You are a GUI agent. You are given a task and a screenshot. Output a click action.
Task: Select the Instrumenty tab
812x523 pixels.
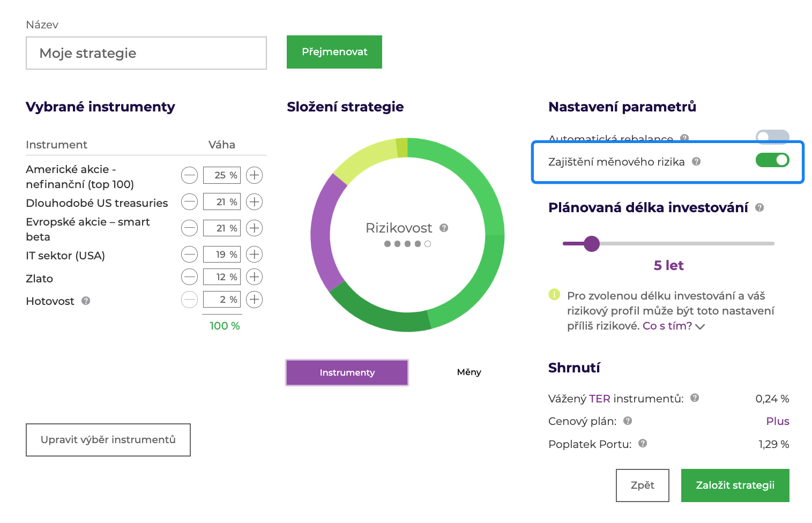click(x=347, y=372)
